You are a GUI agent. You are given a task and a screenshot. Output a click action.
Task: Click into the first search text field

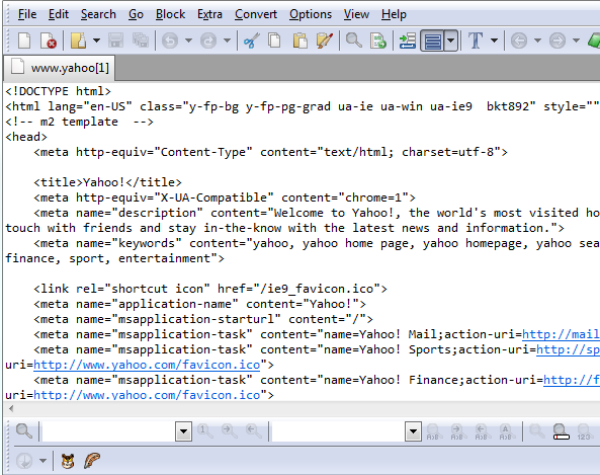(x=109, y=431)
